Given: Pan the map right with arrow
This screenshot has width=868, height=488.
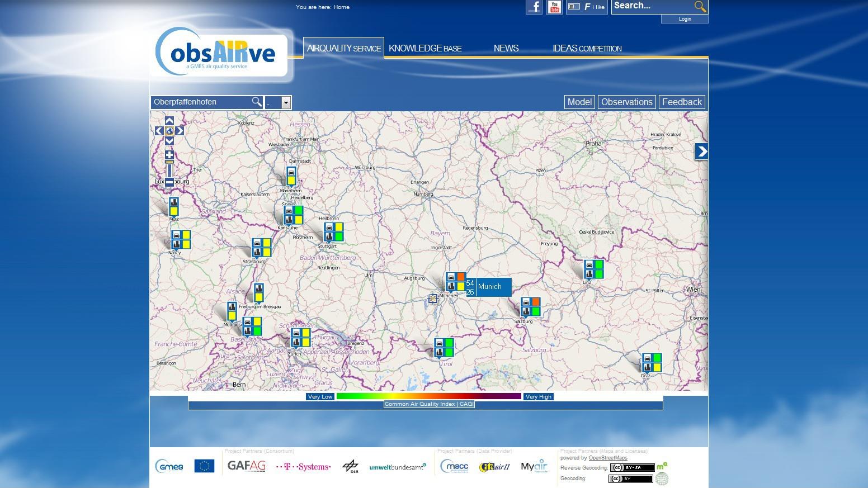Looking at the screenshot, I should (x=180, y=131).
